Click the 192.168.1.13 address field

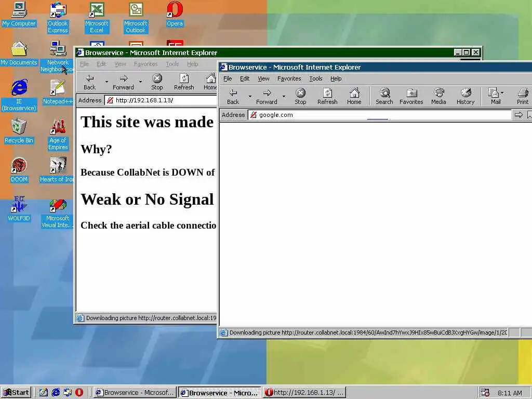click(161, 100)
